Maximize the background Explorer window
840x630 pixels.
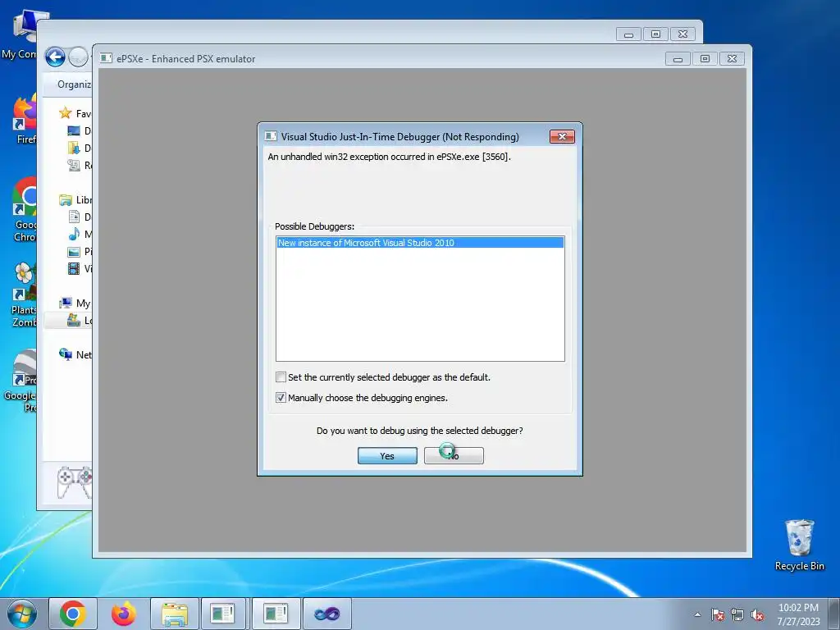pyautogui.click(x=655, y=34)
